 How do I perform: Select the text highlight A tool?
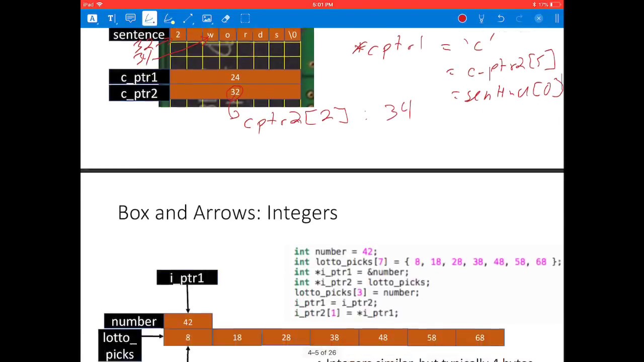(92, 19)
